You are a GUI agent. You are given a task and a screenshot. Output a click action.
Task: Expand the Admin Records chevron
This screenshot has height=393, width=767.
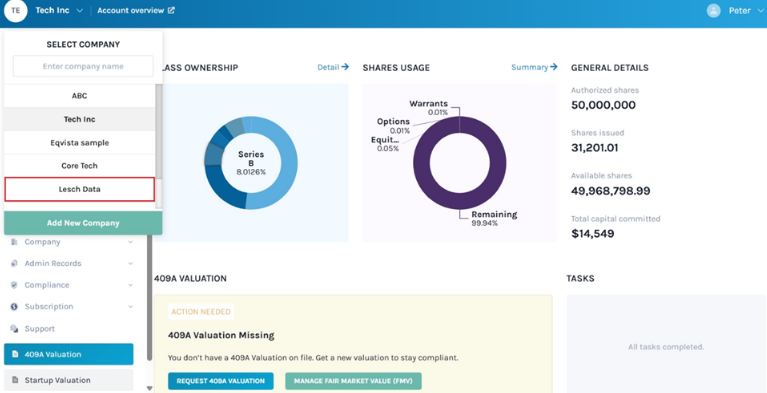[x=131, y=263]
